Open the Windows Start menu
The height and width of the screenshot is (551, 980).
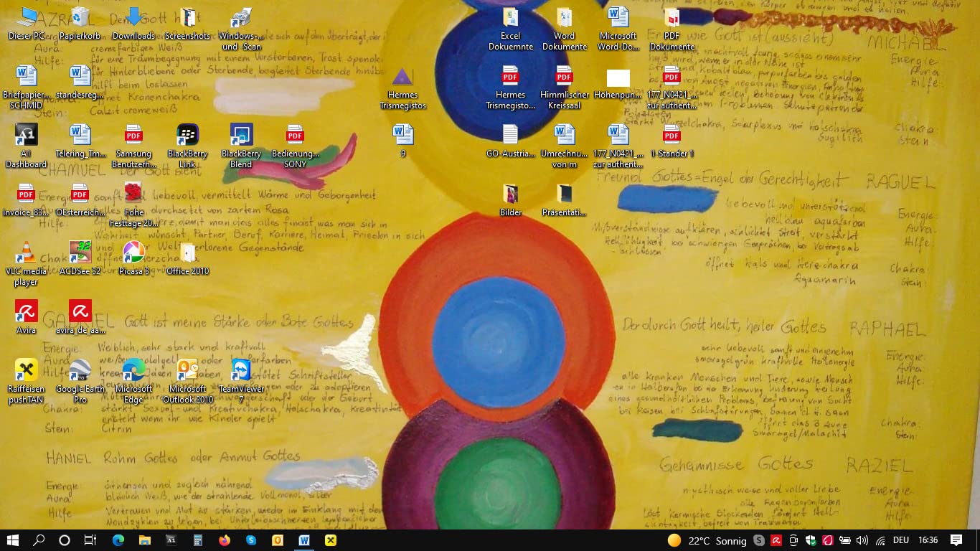[x=12, y=540]
